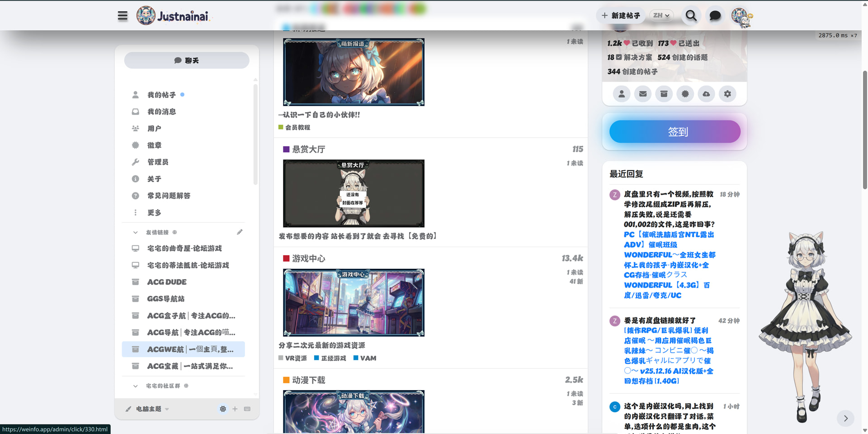
Task: Toggle the hamburger sidebar menu
Action: pos(123,16)
